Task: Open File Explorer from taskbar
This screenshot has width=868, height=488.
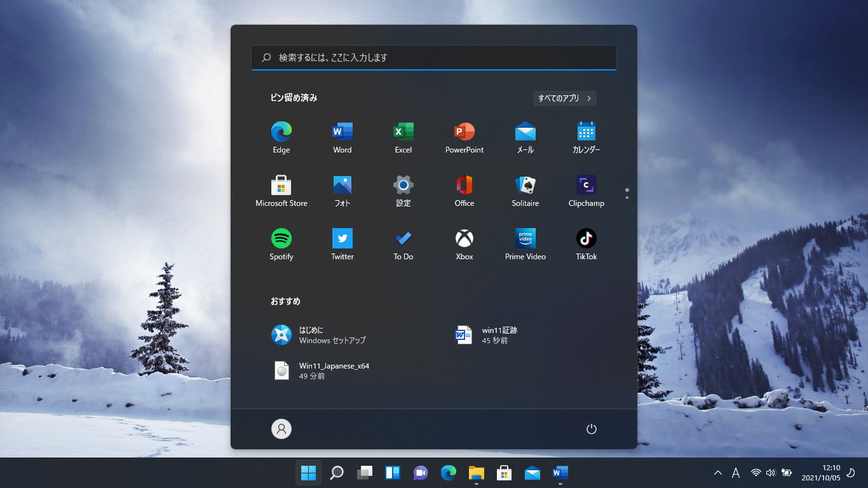Action: [477, 473]
